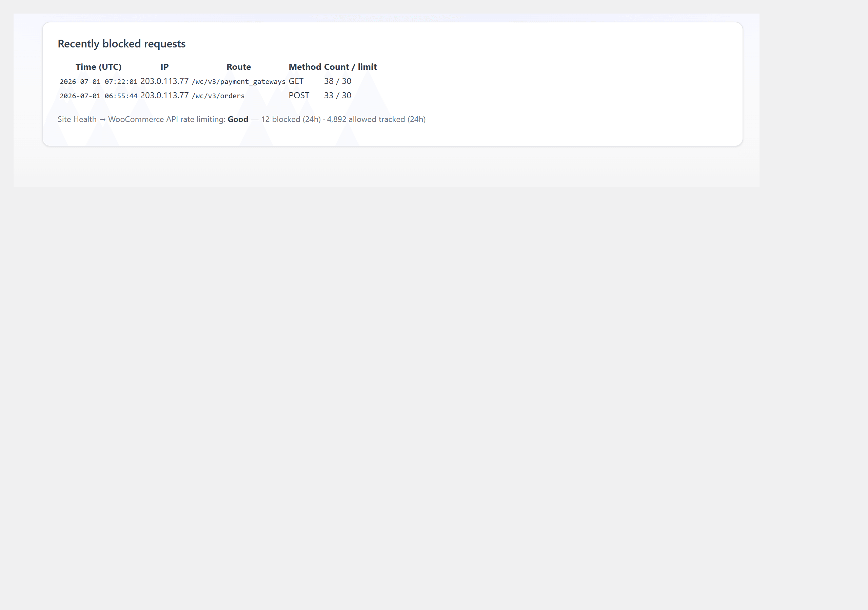Click the '12 blocked (24h)' statistic

tap(291, 119)
